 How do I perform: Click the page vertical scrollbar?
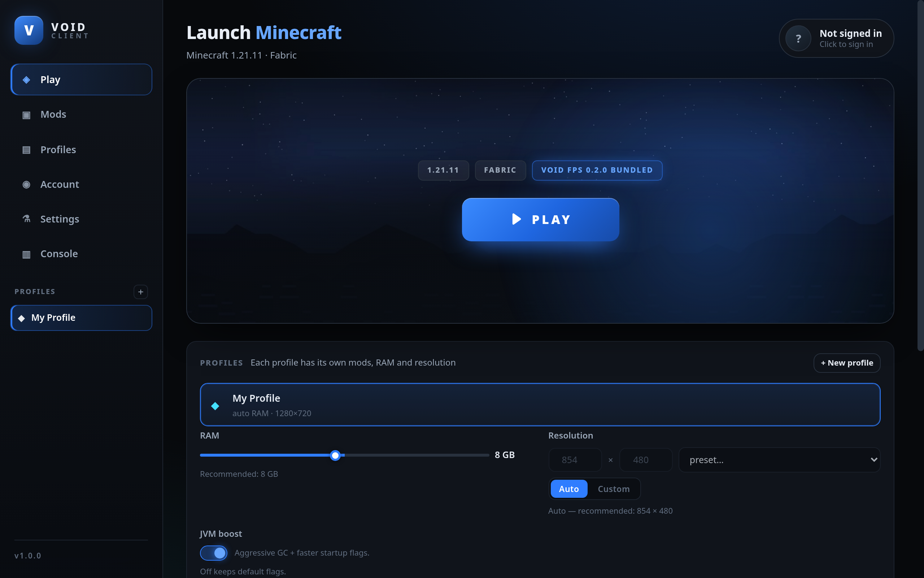(920, 176)
